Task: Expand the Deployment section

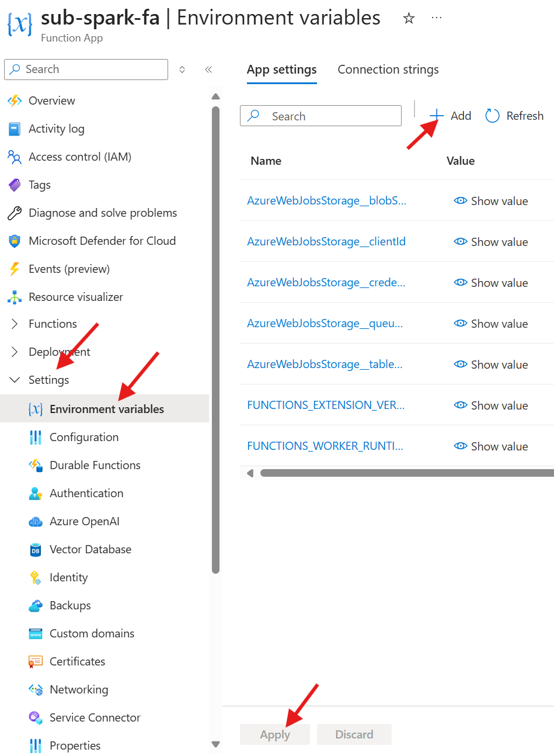Action: pyautogui.click(x=15, y=352)
